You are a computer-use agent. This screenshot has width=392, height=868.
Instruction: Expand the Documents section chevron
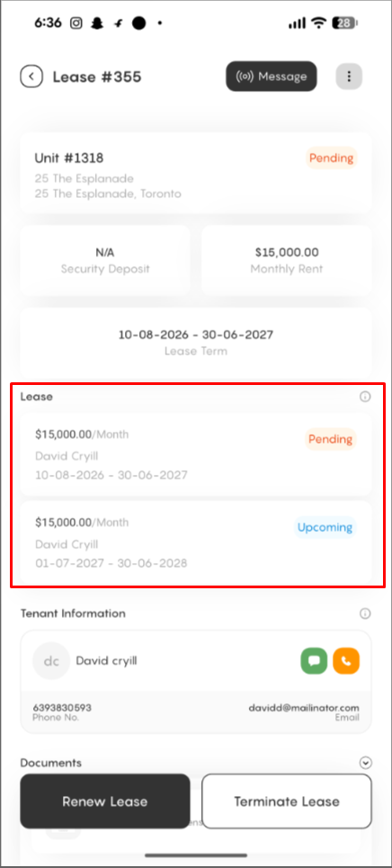[365, 763]
